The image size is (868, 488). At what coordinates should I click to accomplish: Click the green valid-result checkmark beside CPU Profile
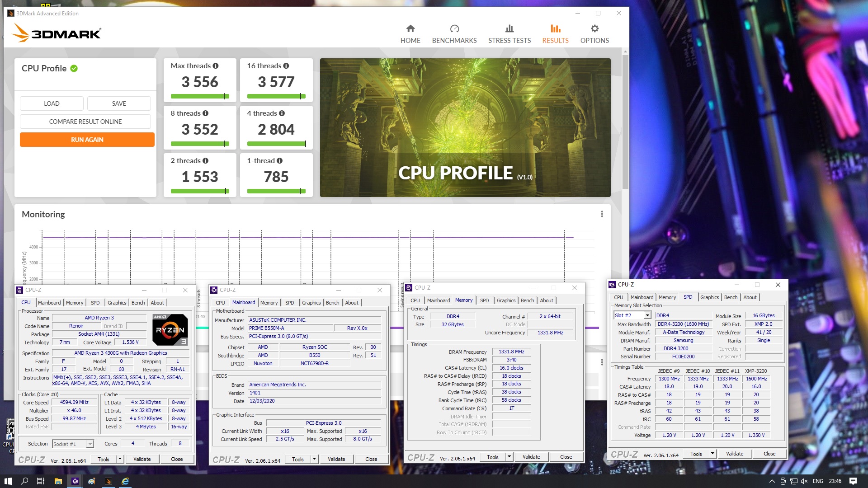click(x=74, y=68)
